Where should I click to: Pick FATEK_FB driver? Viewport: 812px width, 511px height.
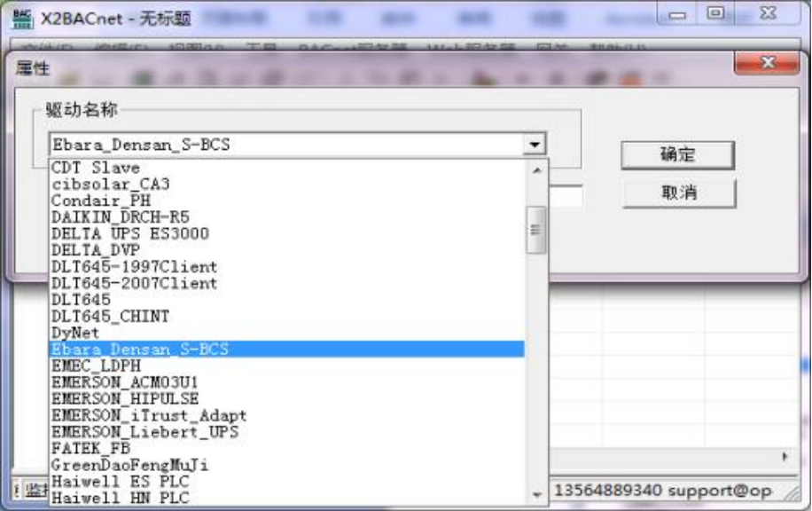tap(287, 449)
